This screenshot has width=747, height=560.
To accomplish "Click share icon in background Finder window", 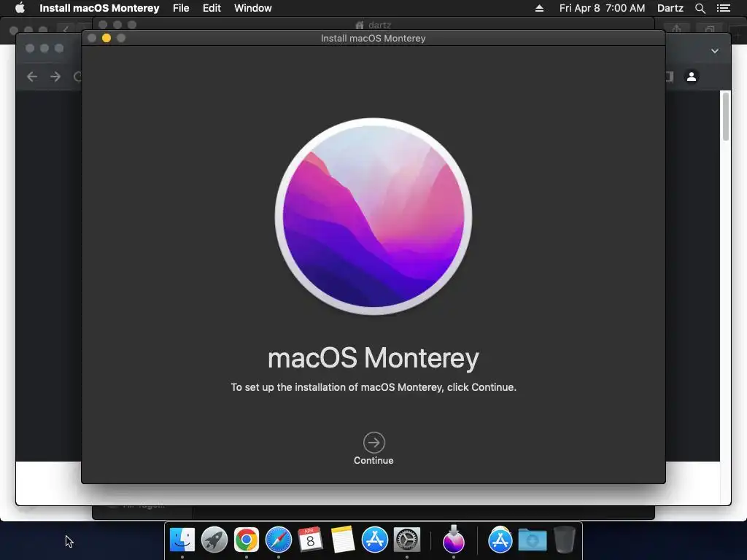I will [x=676, y=29].
